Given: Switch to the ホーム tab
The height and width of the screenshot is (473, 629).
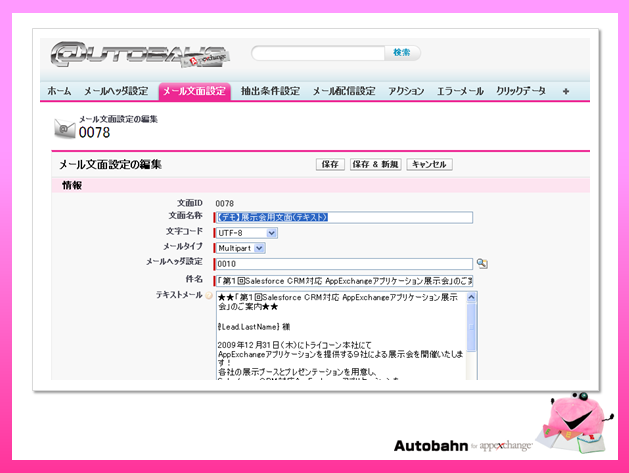Looking at the screenshot, I should coord(59,91).
